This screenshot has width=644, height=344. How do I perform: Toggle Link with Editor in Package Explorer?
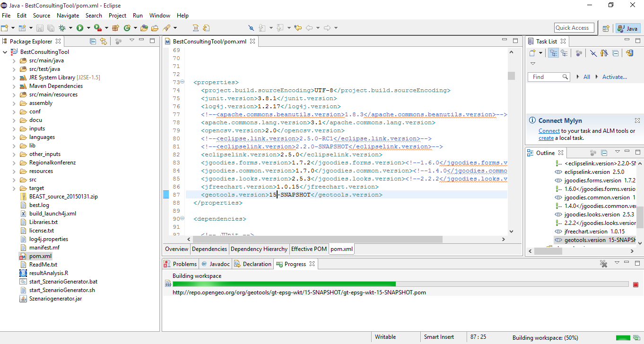[x=104, y=41]
